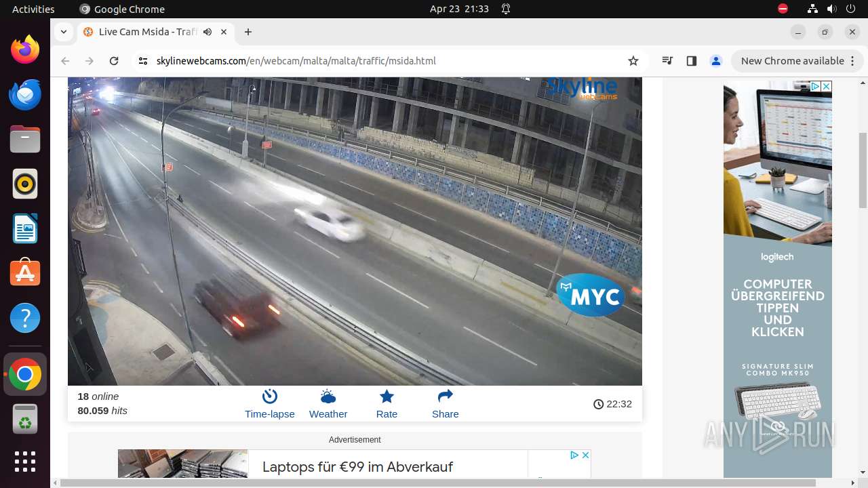Open the Logitech keyboard advertisement
Screen dimensions: 868x488
pos(778,279)
